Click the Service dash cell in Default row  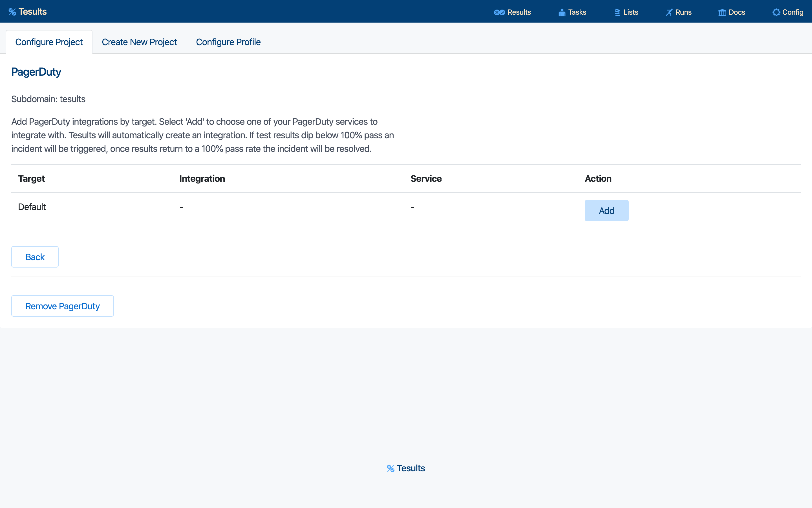pos(412,207)
